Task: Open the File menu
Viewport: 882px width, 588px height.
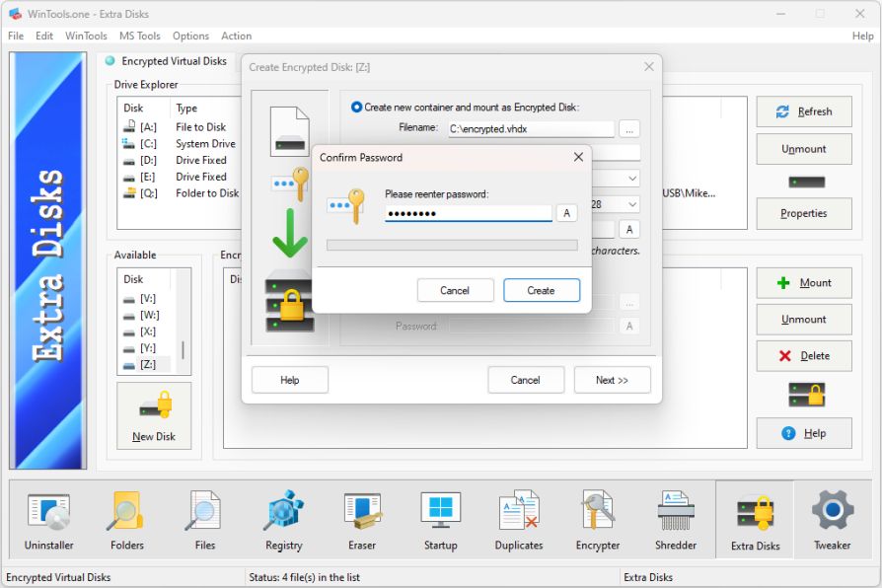Action: point(16,37)
